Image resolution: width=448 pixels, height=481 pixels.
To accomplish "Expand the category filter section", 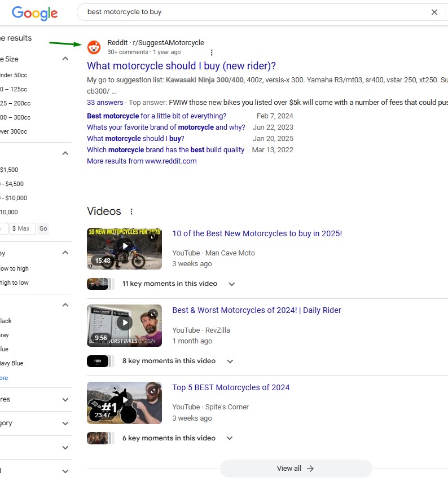I will 65,423.
